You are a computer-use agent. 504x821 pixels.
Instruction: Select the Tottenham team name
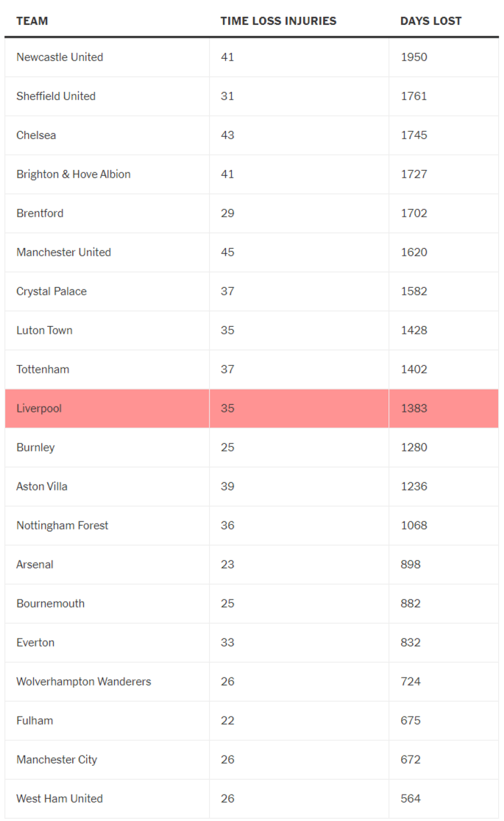pyautogui.click(x=43, y=370)
